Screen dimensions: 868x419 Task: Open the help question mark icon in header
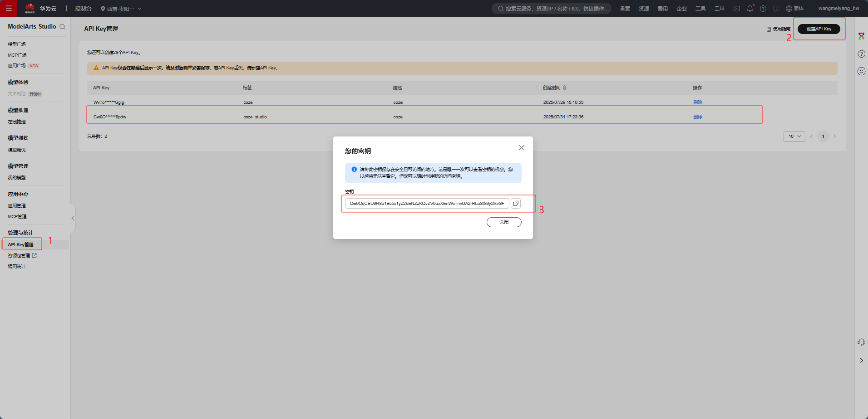[x=763, y=9]
